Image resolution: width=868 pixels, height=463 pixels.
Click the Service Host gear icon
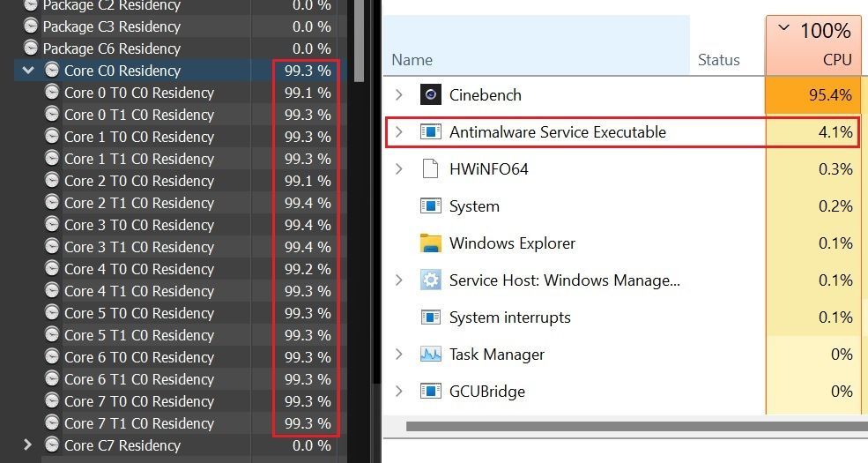click(430, 280)
